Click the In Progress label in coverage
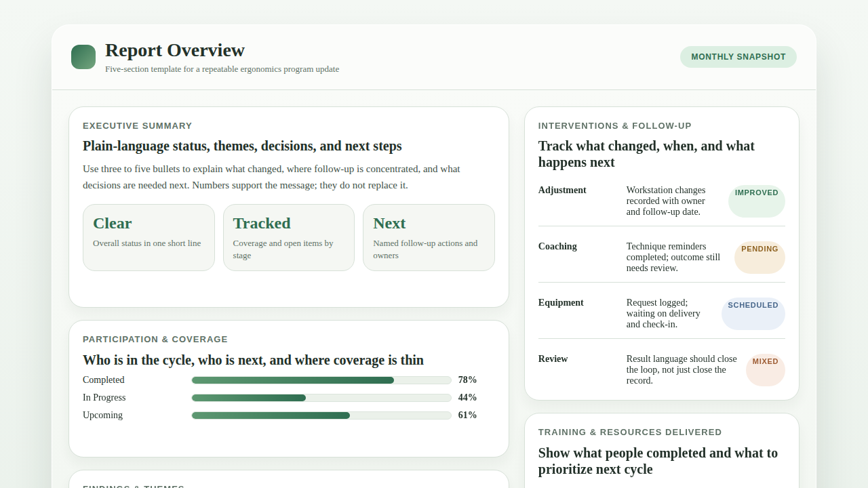The height and width of the screenshot is (488, 868). click(x=104, y=398)
